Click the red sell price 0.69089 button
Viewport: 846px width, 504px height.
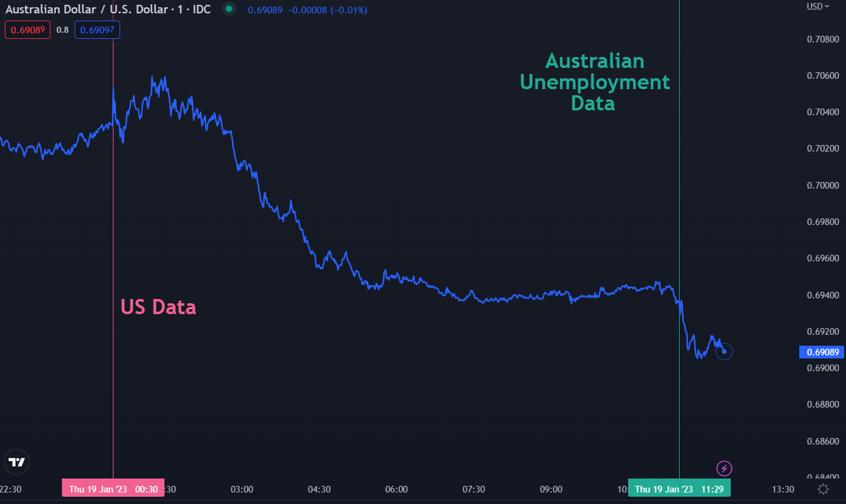[28, 30]
